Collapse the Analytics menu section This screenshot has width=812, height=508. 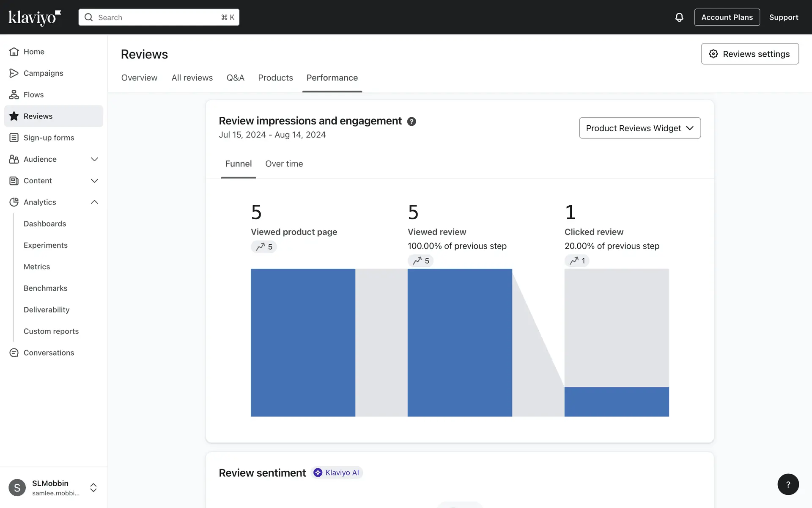(94, 202)
